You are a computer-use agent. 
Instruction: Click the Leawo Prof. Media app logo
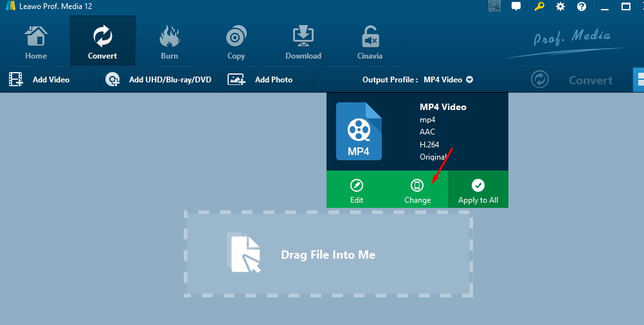(x=10, y=6)
